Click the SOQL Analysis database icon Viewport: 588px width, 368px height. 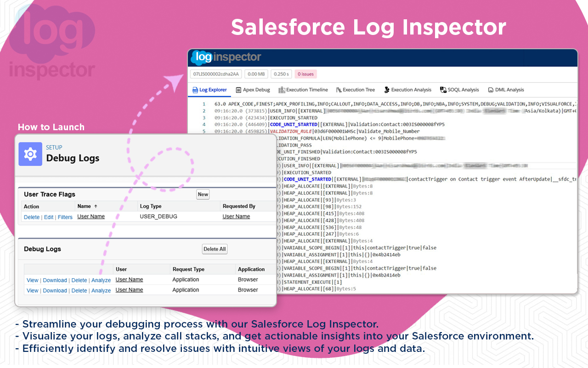[443, 90]
